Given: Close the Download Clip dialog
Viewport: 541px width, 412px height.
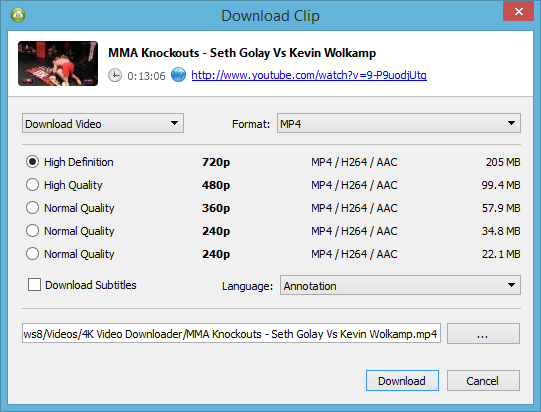Looking at the screenshot, I should 518,11.
